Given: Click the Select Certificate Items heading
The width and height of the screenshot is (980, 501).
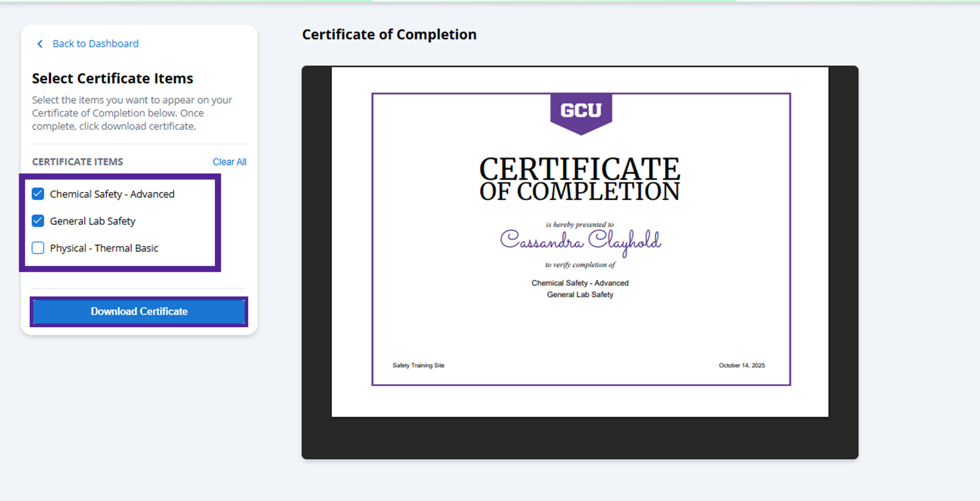Looking at the screenshot, I should point(113,78).
